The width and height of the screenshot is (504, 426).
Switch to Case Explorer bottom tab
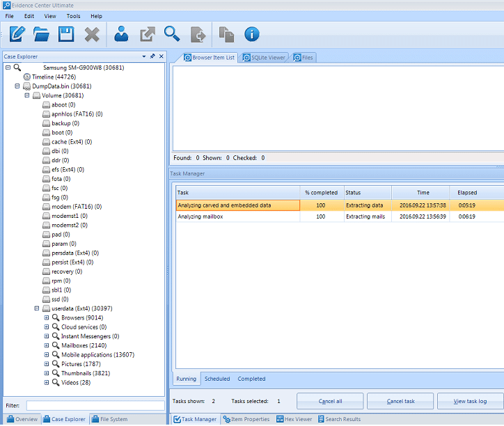point(65,419)
